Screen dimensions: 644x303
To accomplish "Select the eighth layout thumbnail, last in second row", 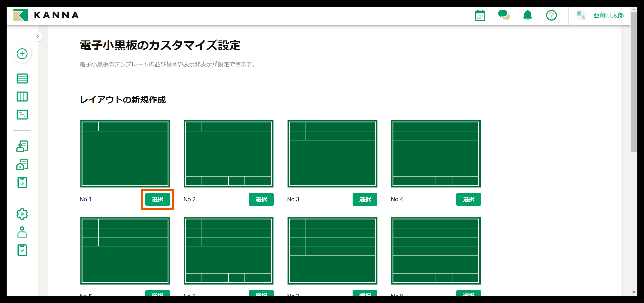I will pyautogui.click(x=436, y=251).
